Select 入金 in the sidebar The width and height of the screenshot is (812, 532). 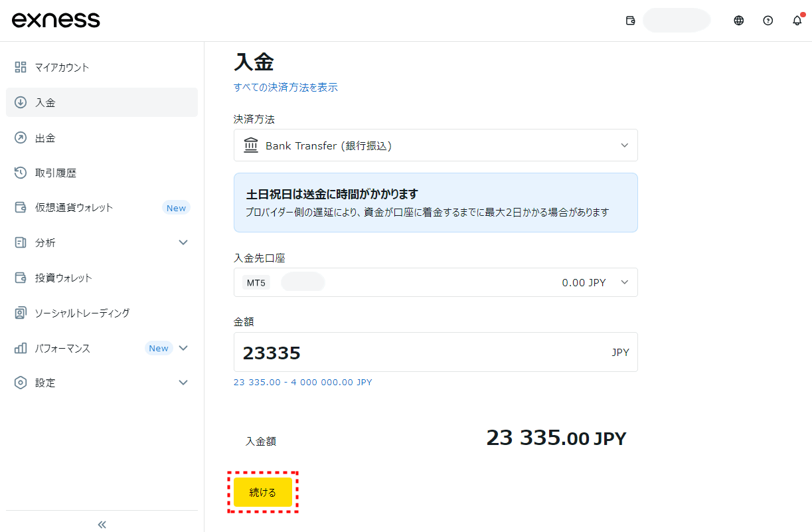[102, 102]
